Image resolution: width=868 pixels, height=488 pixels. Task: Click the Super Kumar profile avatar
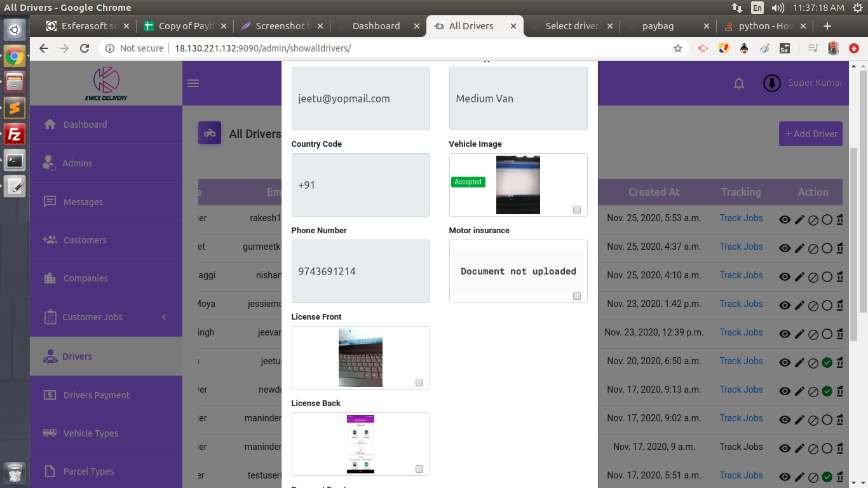point(771,83)
